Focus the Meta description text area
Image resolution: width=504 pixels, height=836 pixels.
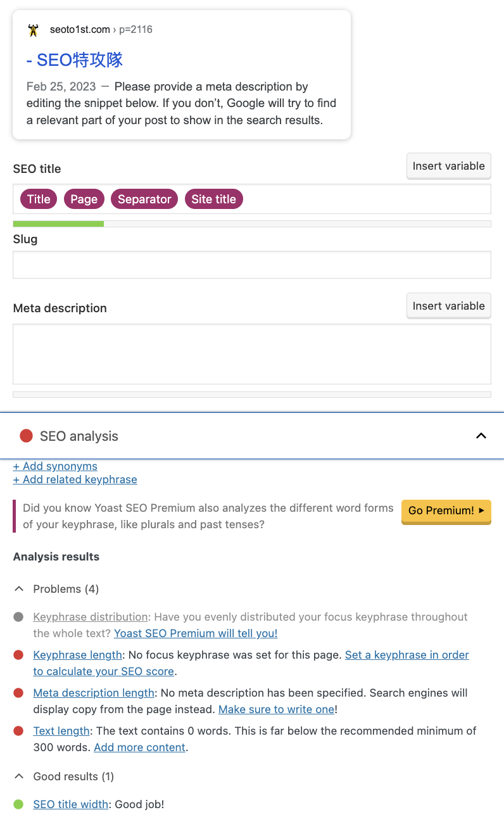[x=252, y=354]
